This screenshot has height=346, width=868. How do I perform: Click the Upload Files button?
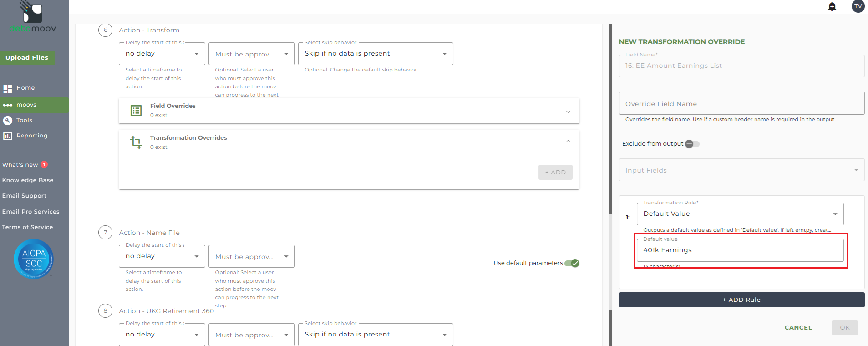tap(27, 58)
